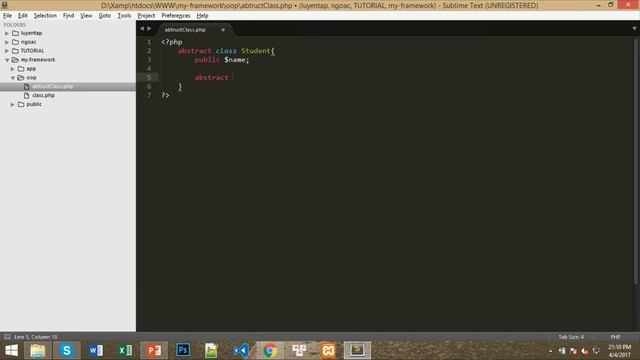Place cursor on abstract class Student line
Viewport: 640px width, 360px height.
[x=226, y=51]
